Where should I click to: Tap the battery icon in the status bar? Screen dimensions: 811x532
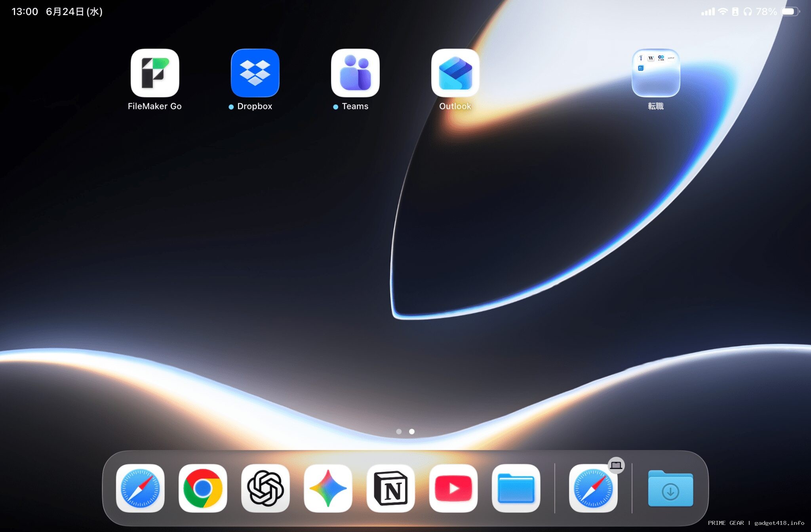[790, 11]
